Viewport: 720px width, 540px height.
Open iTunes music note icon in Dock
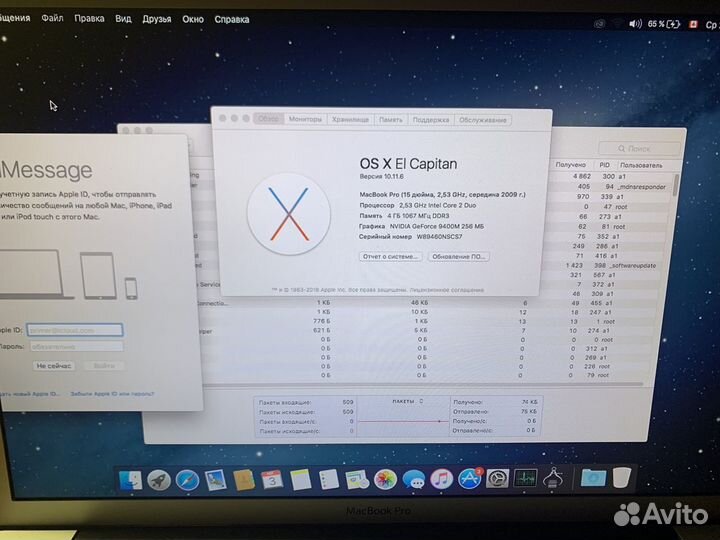coord(441,479)
